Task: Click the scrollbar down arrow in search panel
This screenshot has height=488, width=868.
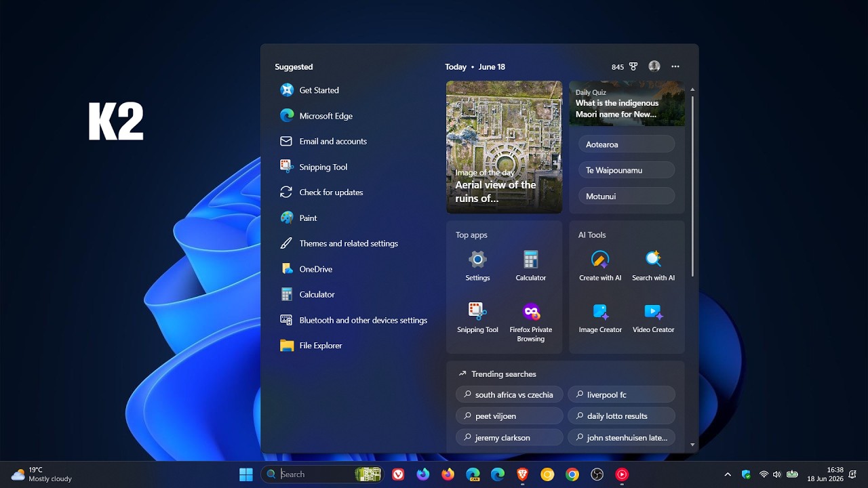Action: coord(692,445)
